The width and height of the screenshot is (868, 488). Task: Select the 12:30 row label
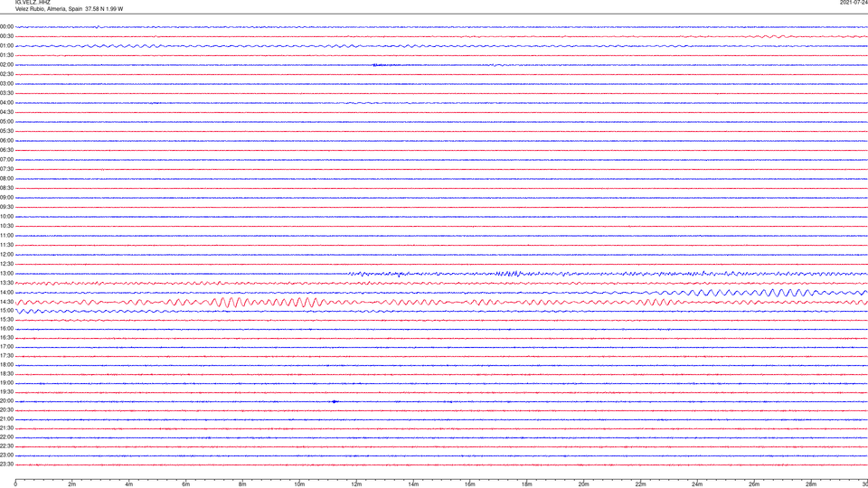point(6,264)
